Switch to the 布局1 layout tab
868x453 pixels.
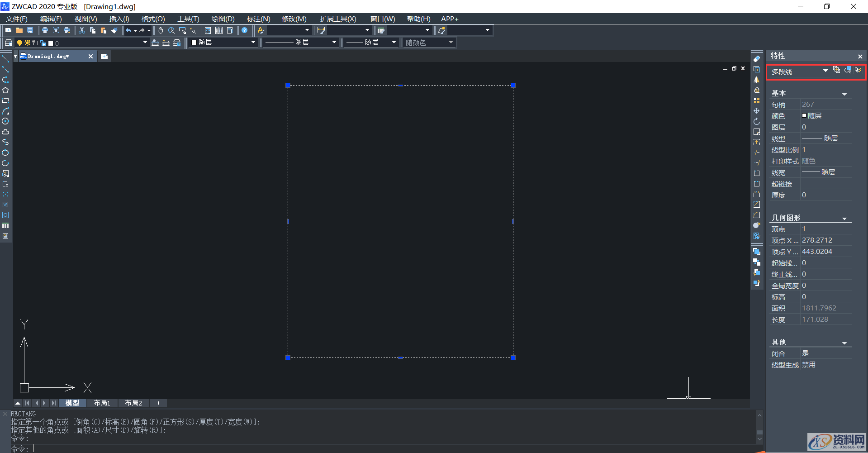coord(102,403)
